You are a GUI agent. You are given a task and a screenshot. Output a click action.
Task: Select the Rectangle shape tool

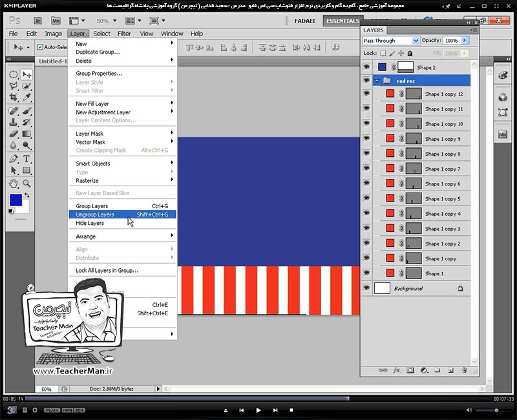pyautogui.click(x=26, y=171)
